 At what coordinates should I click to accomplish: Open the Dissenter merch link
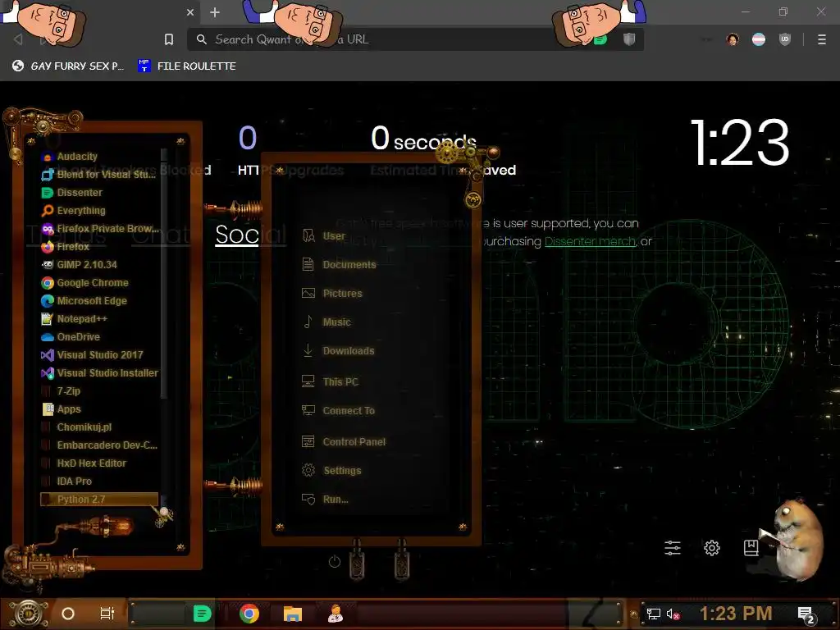[x=590, y=242]
